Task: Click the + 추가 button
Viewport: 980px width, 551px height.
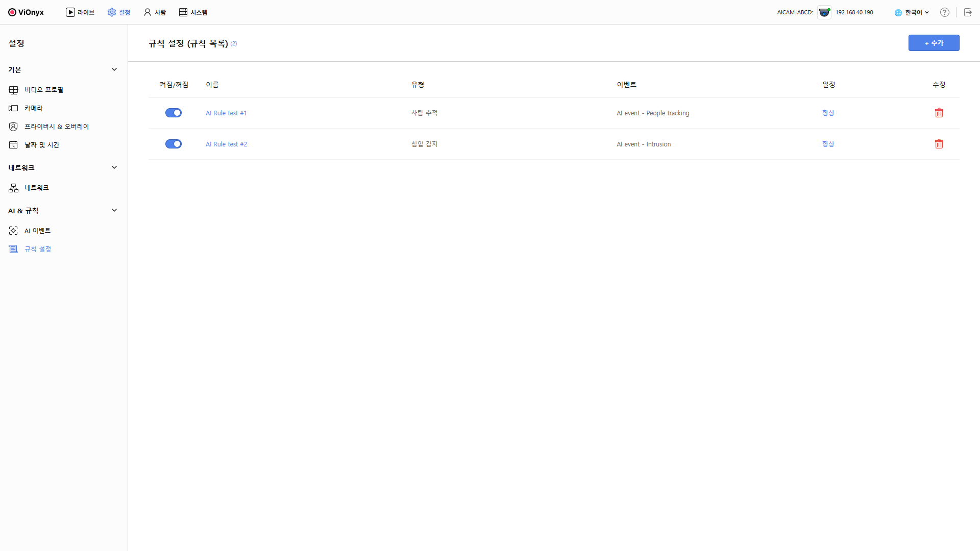Action: [x=934, y=43]
